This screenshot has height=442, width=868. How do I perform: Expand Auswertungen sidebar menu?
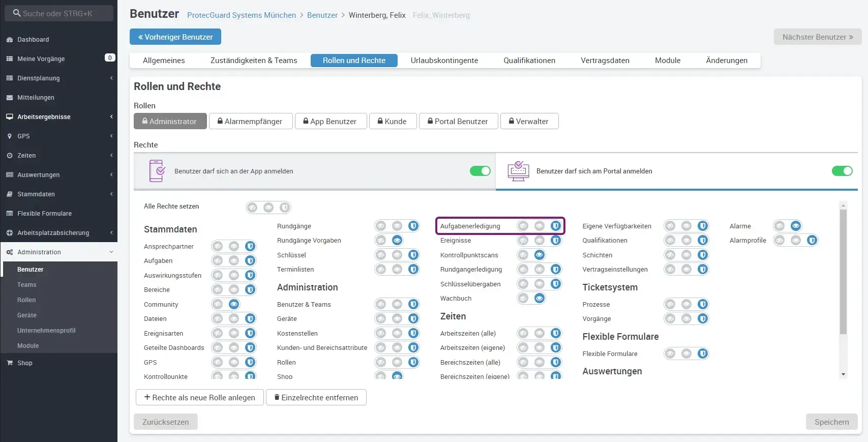[58, 175]
